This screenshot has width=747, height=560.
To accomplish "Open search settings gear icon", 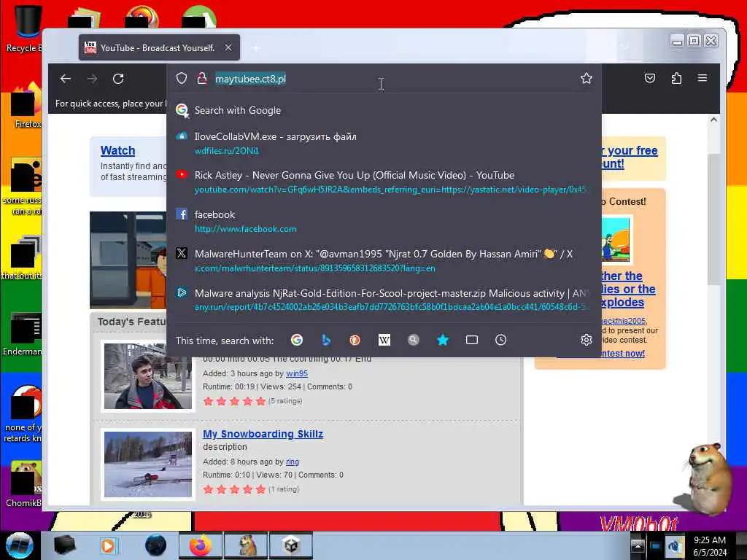I will click(586, 340).
